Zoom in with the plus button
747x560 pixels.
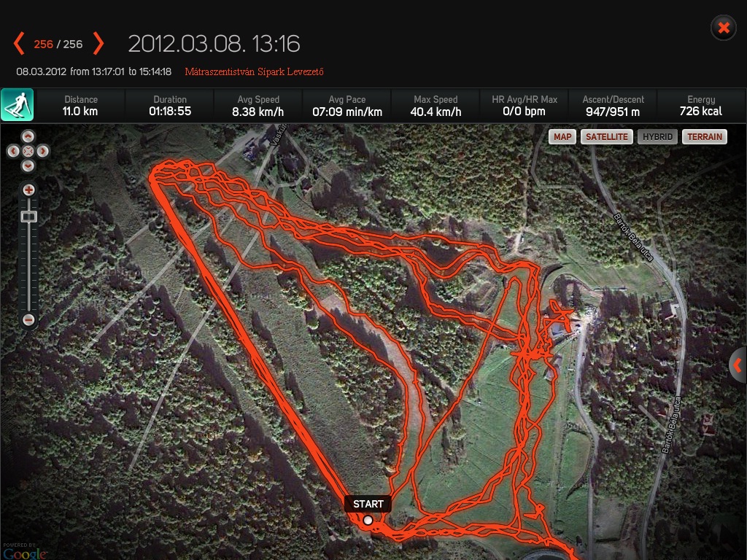(28, 190)
